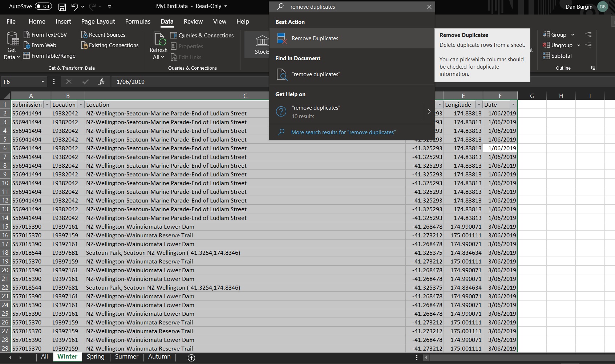The height and width of the screenshot is (364, 615).
Task: Click the Stocks data type icon
Action: (x=262, y=41)
